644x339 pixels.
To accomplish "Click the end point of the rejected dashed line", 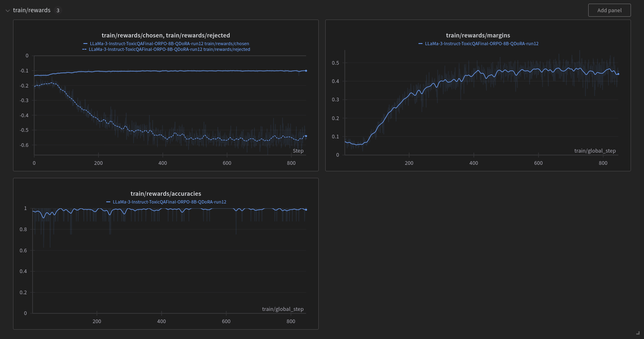I will pyautogui.click(x=306, y=136).
